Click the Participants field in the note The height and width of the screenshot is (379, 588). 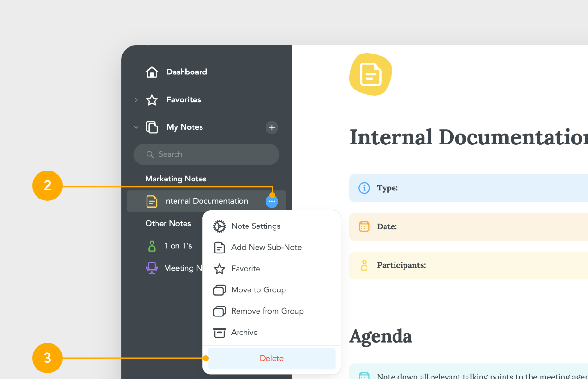click(x=469, y=265)
